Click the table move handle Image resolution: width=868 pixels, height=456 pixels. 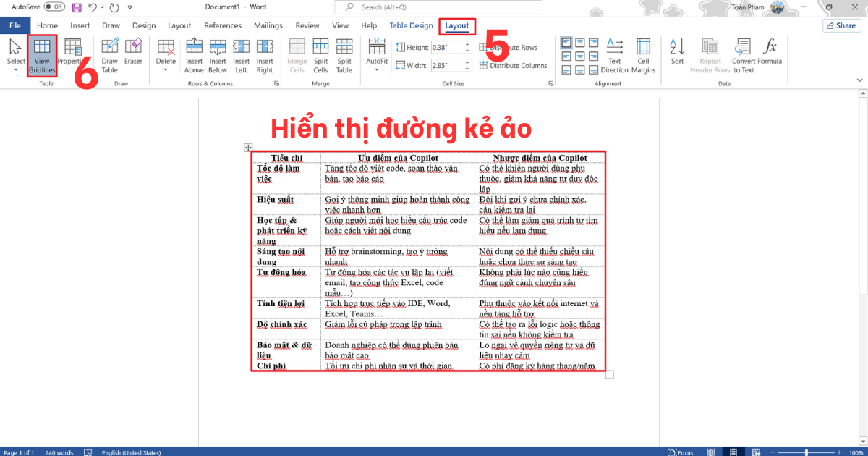click(248, 147)
